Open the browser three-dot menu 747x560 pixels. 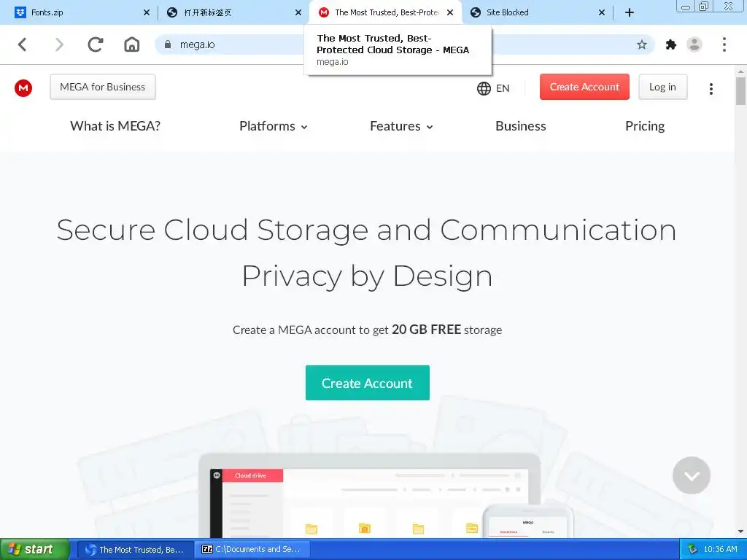[724, 44]
